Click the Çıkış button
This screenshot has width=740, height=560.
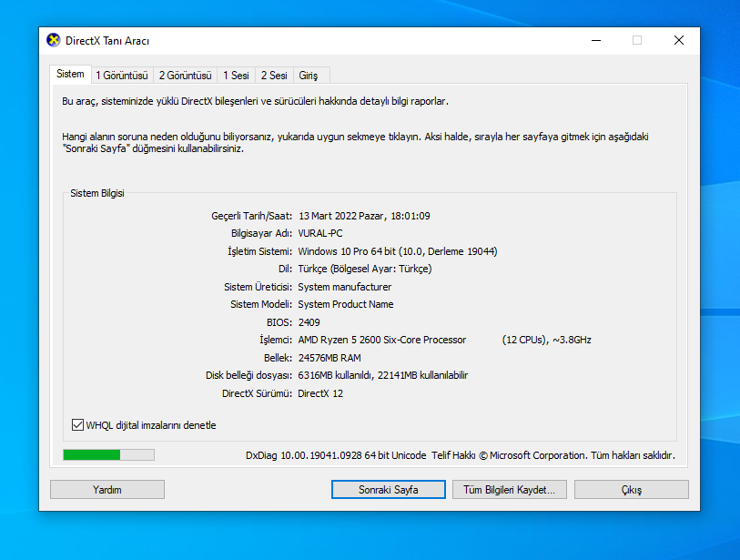tap(632, 490)
